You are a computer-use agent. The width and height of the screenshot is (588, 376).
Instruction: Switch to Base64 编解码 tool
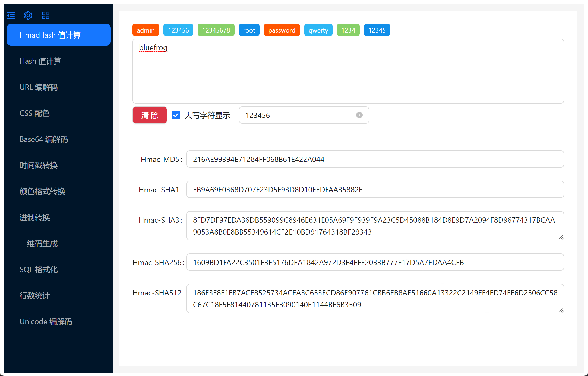[x=44, y=139]
